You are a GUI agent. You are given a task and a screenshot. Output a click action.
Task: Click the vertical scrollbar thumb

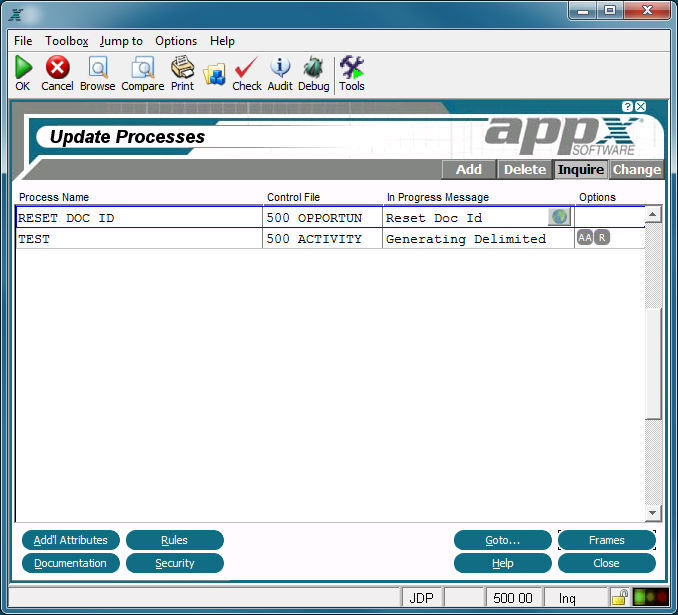[x=653, y=363]
